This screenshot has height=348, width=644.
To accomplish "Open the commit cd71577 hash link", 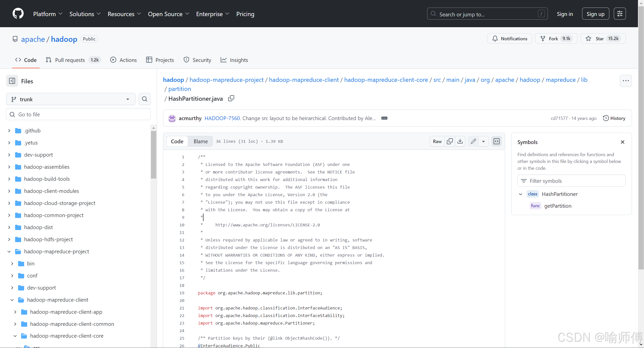I will (559, 118).
